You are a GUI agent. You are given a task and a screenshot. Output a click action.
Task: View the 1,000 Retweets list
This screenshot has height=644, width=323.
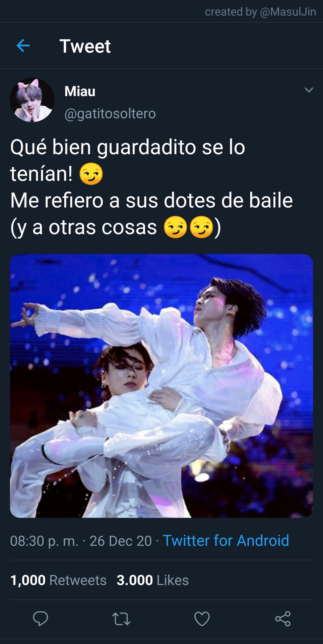pos(58,580)
